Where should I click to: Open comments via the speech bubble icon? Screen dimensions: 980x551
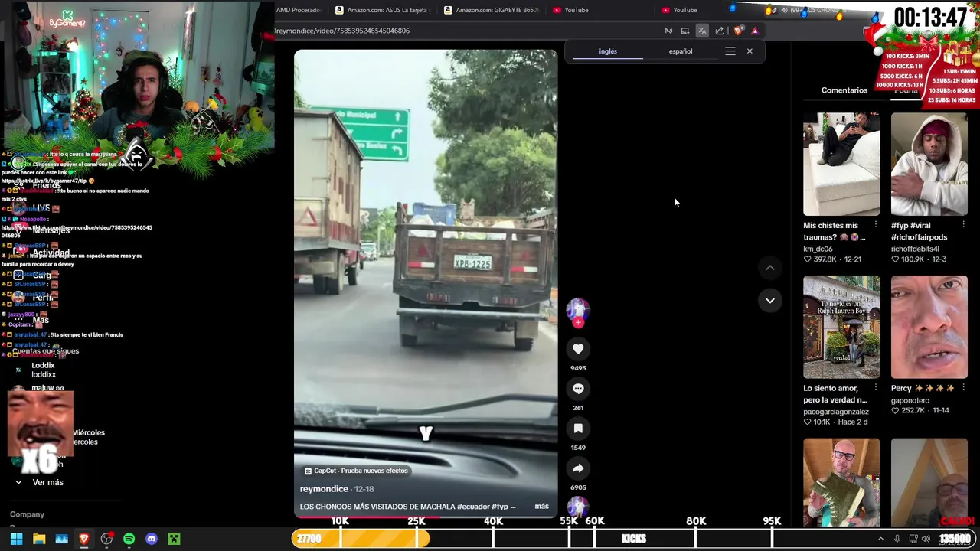(578, 389)
